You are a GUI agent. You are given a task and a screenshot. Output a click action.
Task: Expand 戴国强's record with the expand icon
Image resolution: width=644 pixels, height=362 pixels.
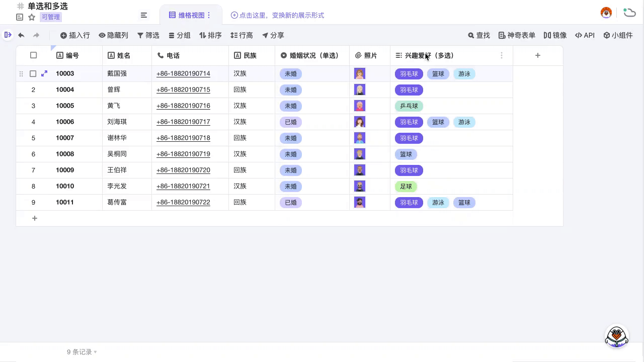click(x=44, y=73)
